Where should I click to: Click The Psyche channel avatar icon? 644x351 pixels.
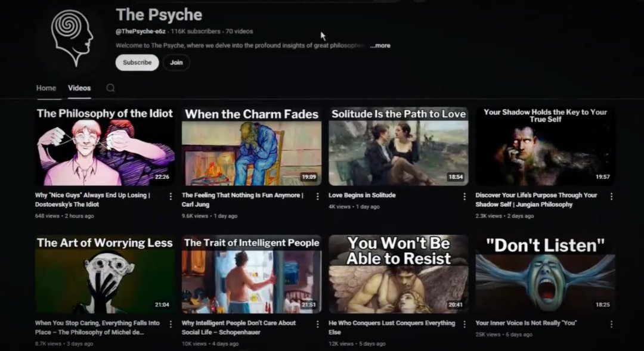[x=72, y=37]
